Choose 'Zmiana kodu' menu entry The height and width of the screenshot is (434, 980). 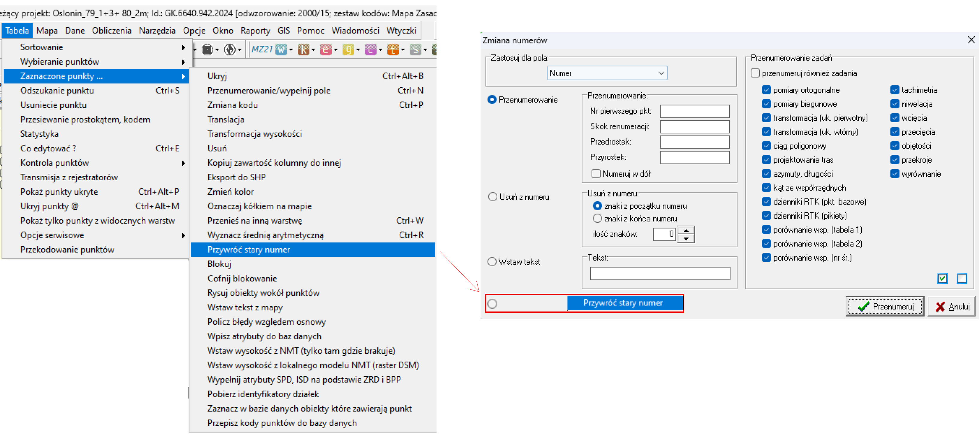[313, 105]
